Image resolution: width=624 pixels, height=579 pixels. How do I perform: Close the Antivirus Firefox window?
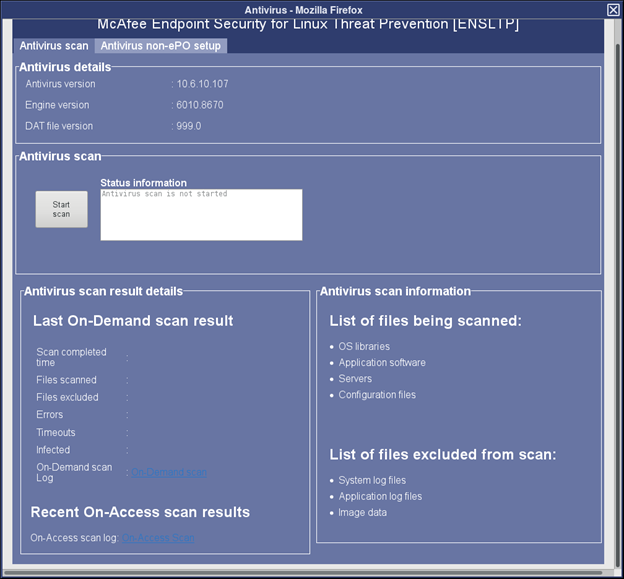coord(612,9)
